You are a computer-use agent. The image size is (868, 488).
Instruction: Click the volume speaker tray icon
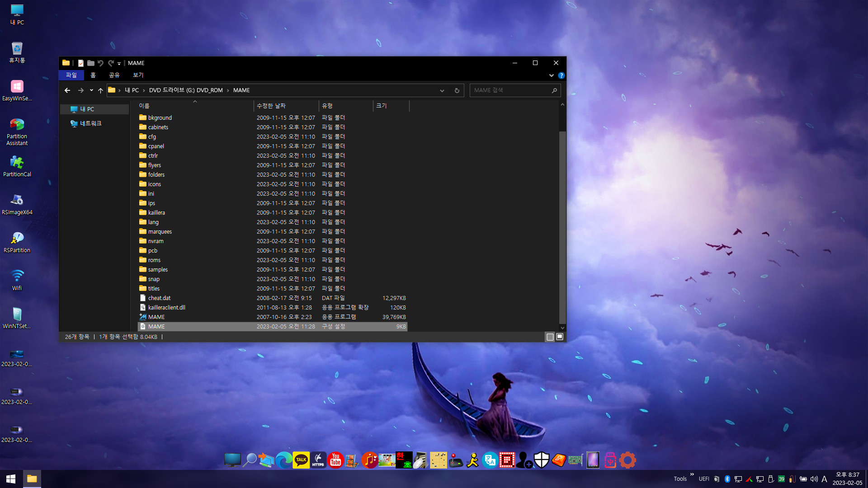click(814, 479)
